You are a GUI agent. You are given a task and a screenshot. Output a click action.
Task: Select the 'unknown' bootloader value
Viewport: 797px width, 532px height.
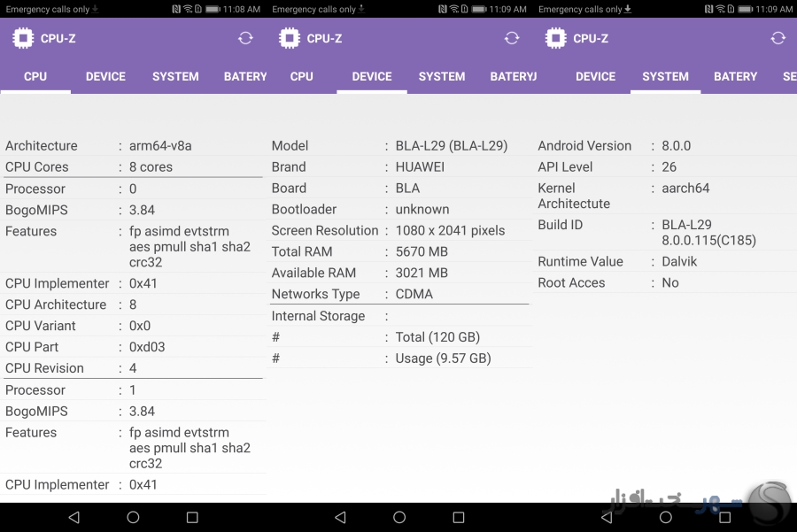pyautogui.click(x=422, y=209)
